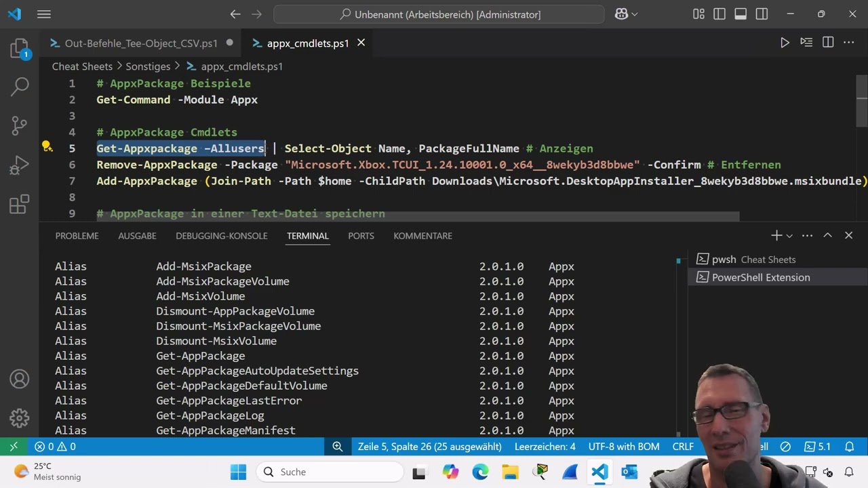Click the Windows Start button
868x488 pixels.
pyautogui.click(x=238, y=472)
